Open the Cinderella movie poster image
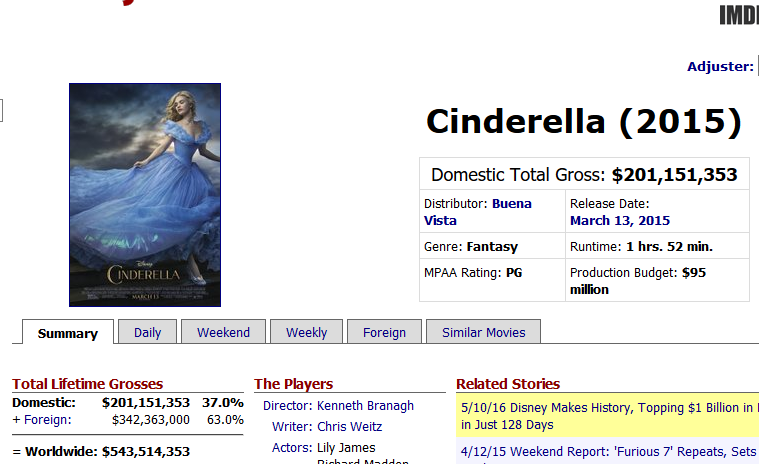This screenshot has width=759, height=464. pos(145,195)
